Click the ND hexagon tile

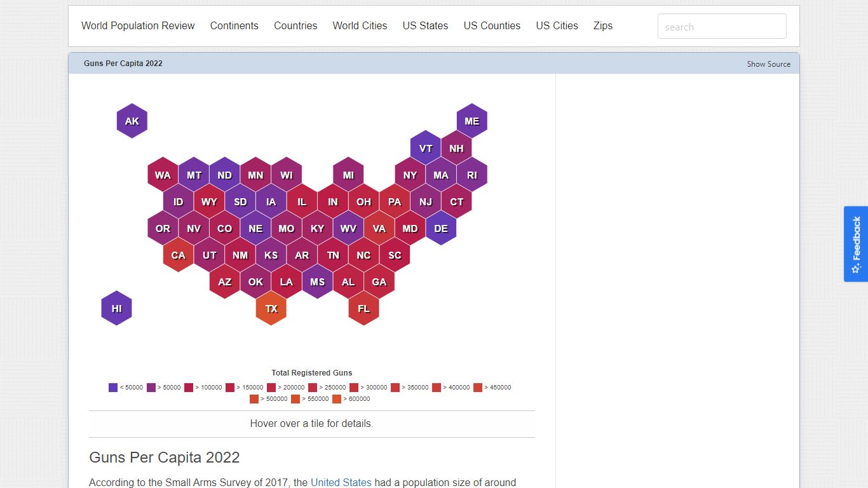coord(225,175)
